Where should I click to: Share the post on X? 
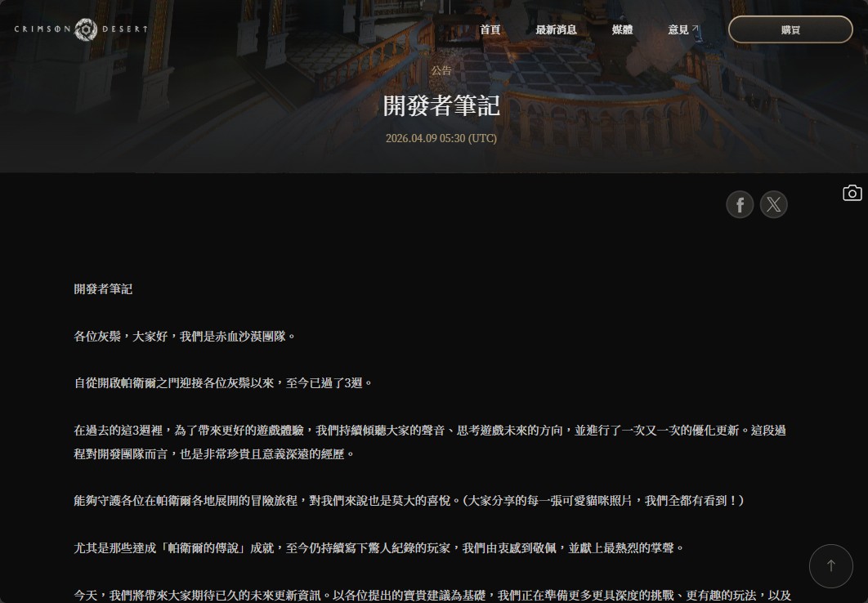tap(773, 204)
